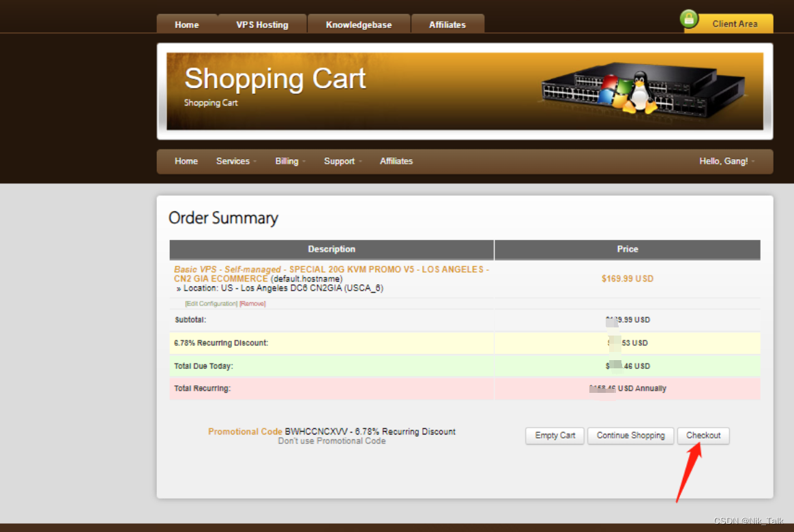This screenshot has height=532, width=794.
Task: Click the Price column header
Action: pyautogui.click(x=627, y=249)
